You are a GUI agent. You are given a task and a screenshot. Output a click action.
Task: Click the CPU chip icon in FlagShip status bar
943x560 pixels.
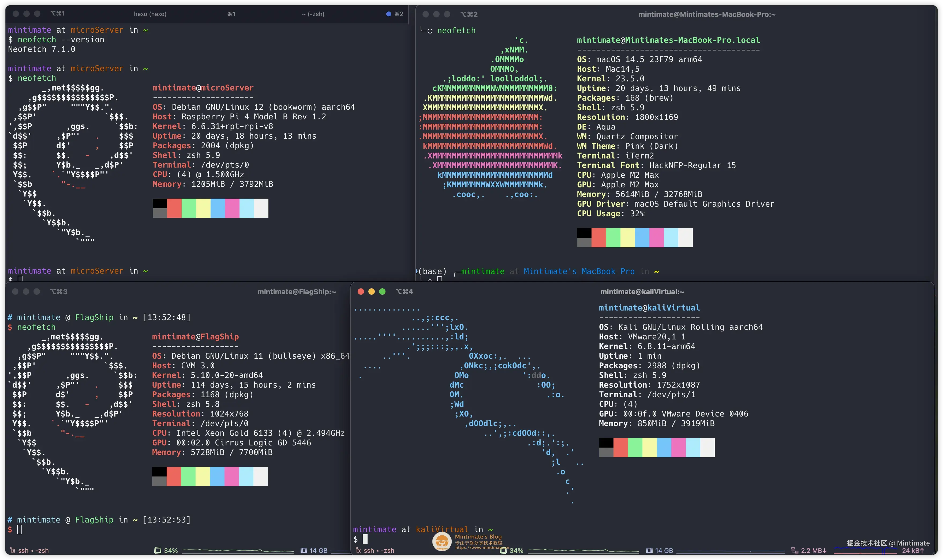158,551
